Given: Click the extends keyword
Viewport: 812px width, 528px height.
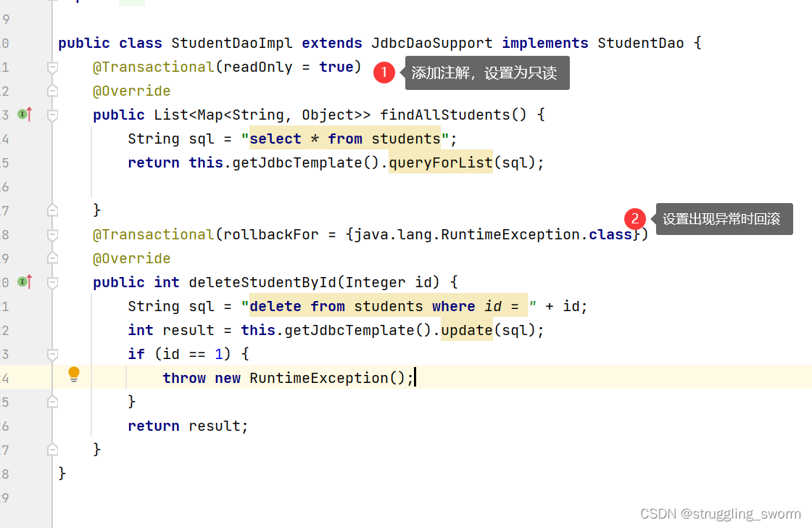Looking at the screenshot, I should point(332,43).
